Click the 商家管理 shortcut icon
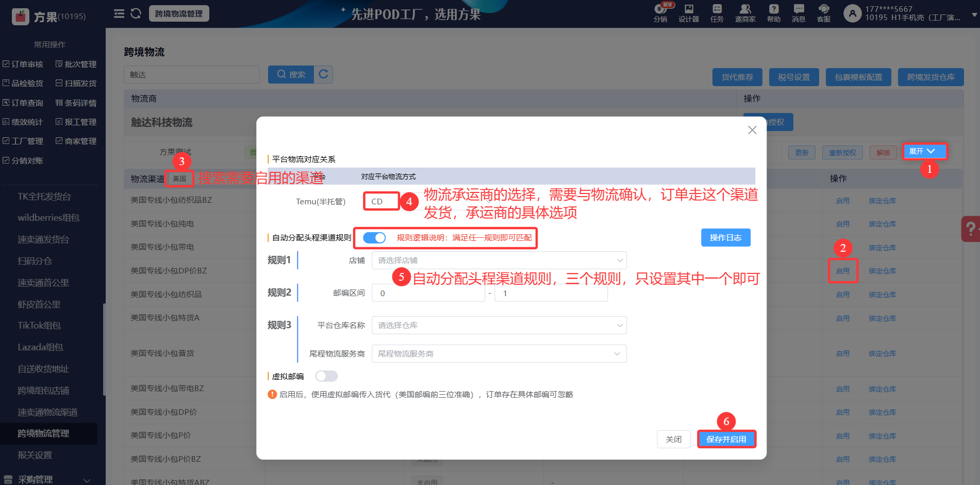This screenshot has width=980, height=485. [x=59, y=141]
